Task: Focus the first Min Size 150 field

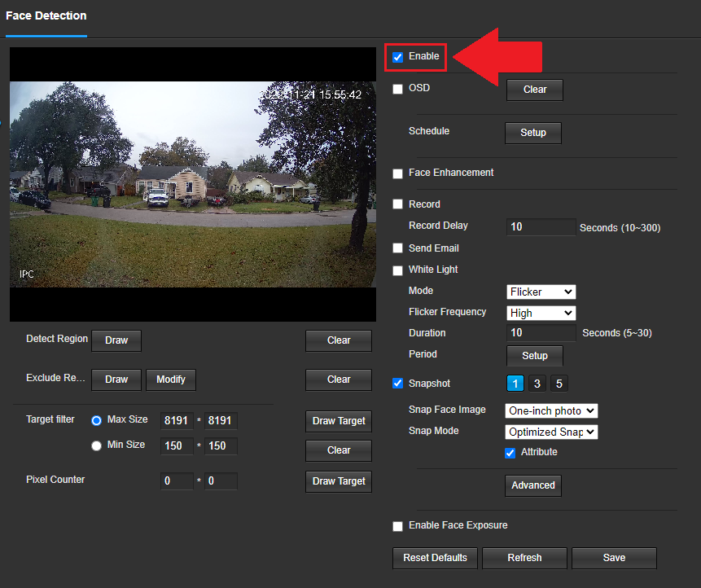Action: pyautogui.click(x=177, y=446)
